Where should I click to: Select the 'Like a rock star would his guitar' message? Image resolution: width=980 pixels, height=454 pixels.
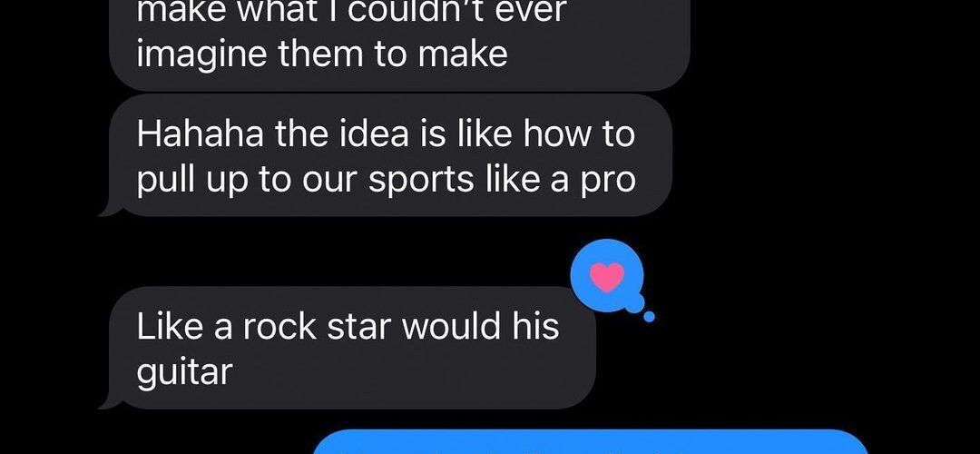click(x=352, y=349)
